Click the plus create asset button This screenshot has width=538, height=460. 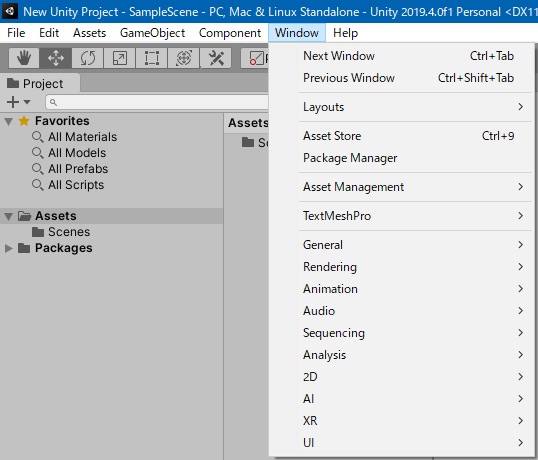pyautogui.click(x=13, y=102)
